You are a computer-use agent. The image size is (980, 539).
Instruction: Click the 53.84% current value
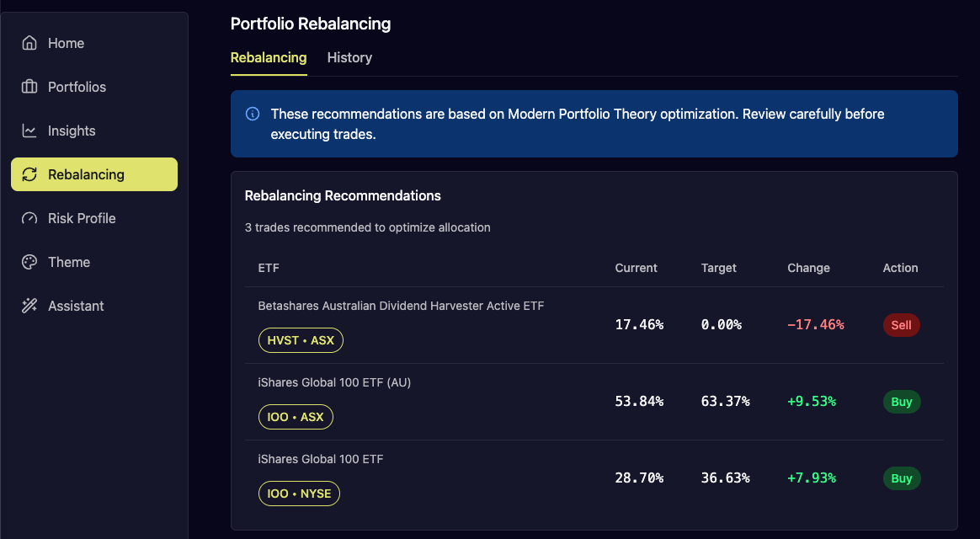click(639, 401)
